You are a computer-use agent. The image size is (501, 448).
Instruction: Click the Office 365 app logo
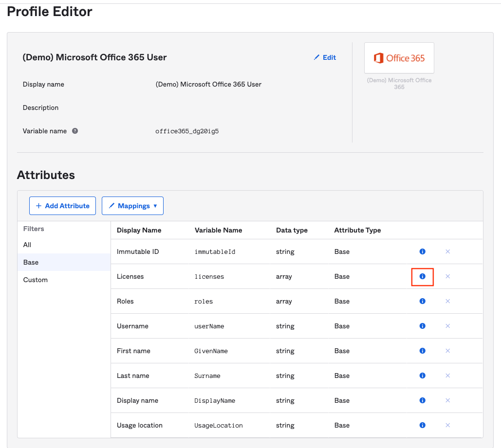point(399,58)
